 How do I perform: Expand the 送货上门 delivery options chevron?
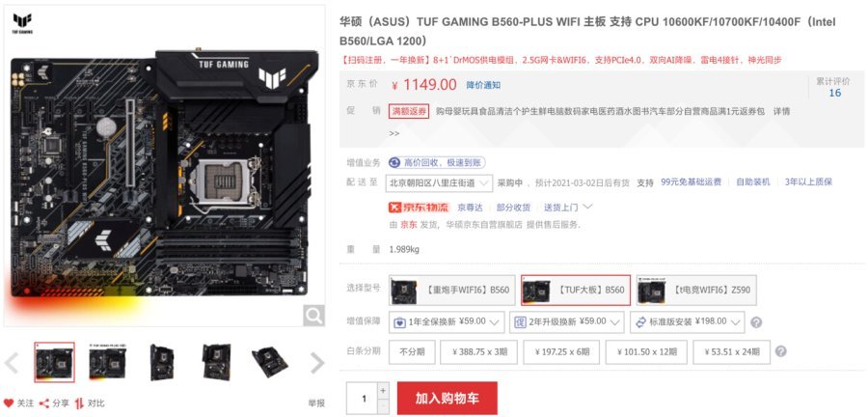point(588,207)
